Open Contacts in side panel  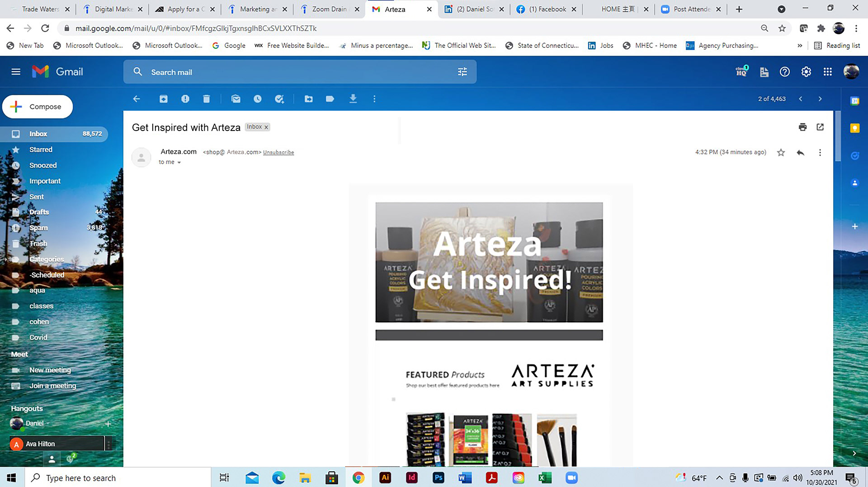[854, 183]
